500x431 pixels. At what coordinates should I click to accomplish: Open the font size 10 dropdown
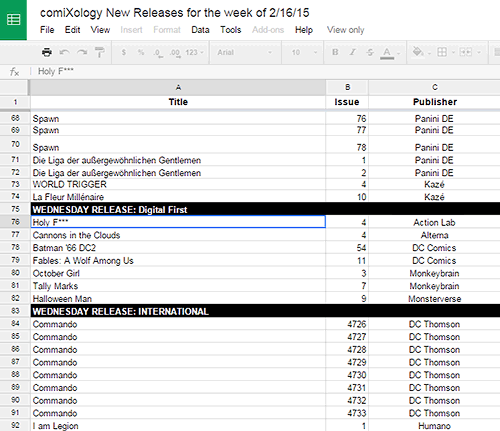[x=304, y=52]
